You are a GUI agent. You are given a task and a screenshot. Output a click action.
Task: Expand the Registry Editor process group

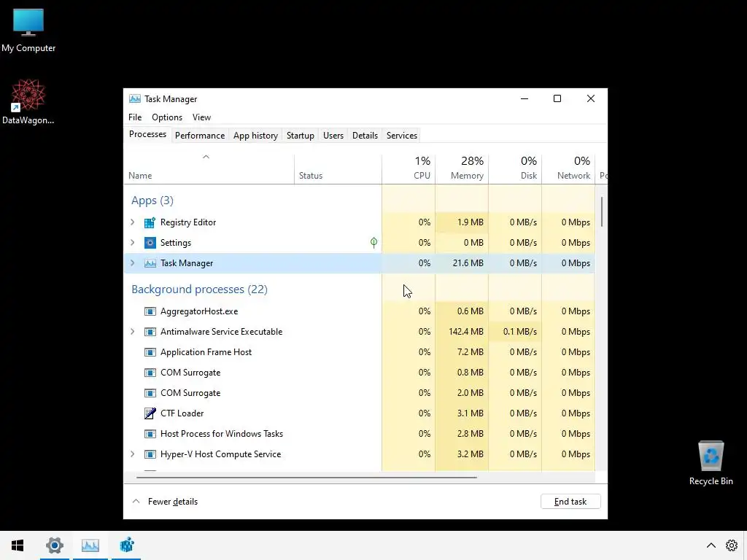pyautogui.click(x=133, y=222)
